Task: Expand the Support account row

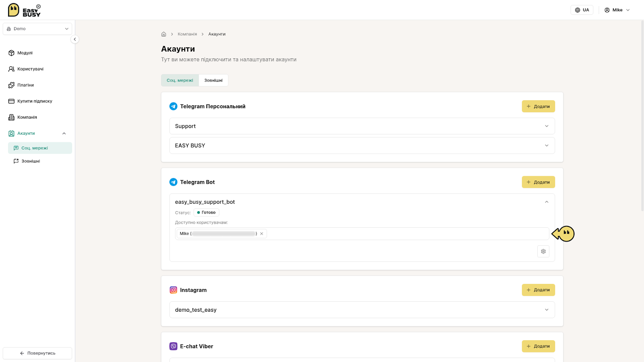Action: pyautogui.click(x=362, y=126)
